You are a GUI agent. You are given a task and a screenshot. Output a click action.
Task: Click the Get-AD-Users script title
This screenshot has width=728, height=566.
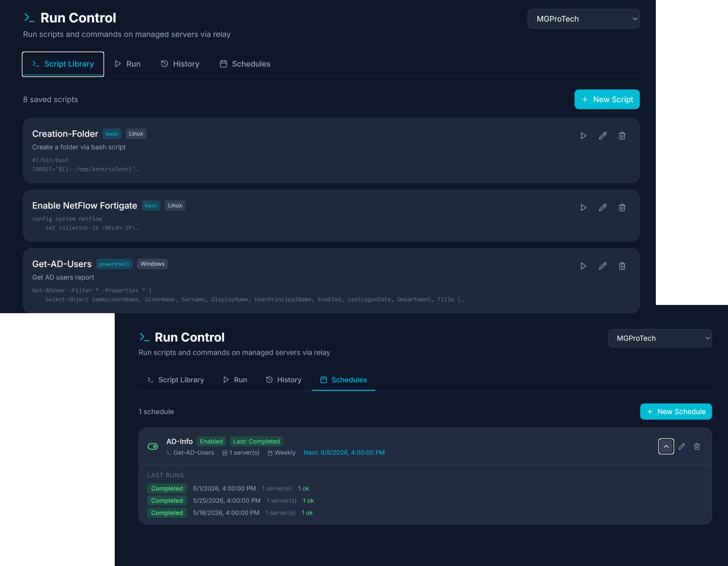point(62,264)
